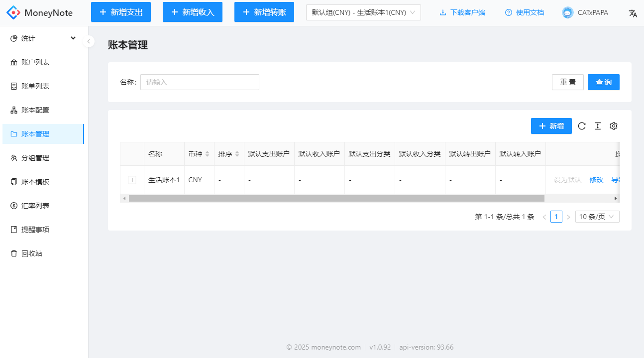
Task: Select page 1 in pagination
Action: (556, 217)
